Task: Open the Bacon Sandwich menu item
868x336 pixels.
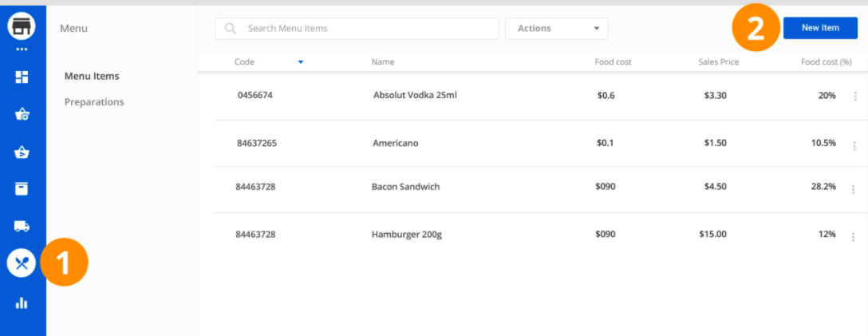Action: tap(405, 187)
